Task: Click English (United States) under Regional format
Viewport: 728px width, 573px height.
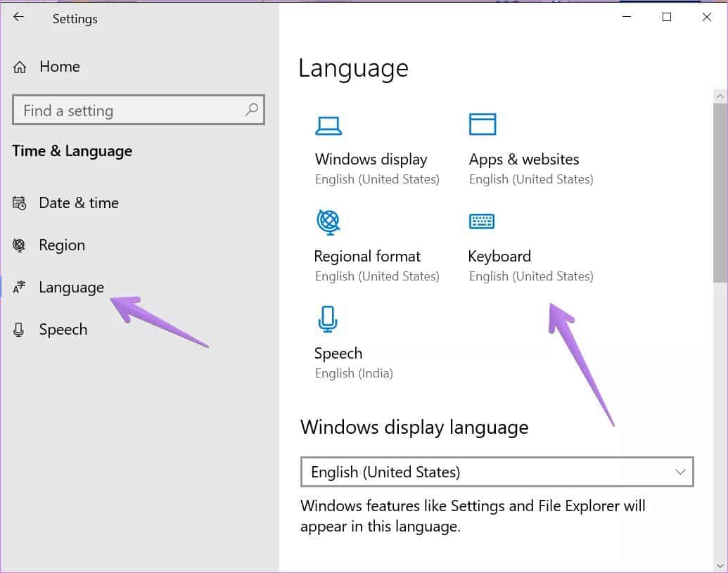Action: 377,276
